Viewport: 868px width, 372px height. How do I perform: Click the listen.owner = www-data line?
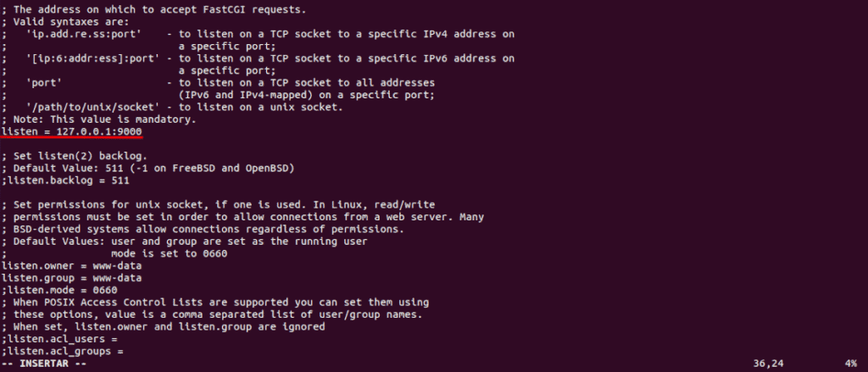tap(71, 266)
